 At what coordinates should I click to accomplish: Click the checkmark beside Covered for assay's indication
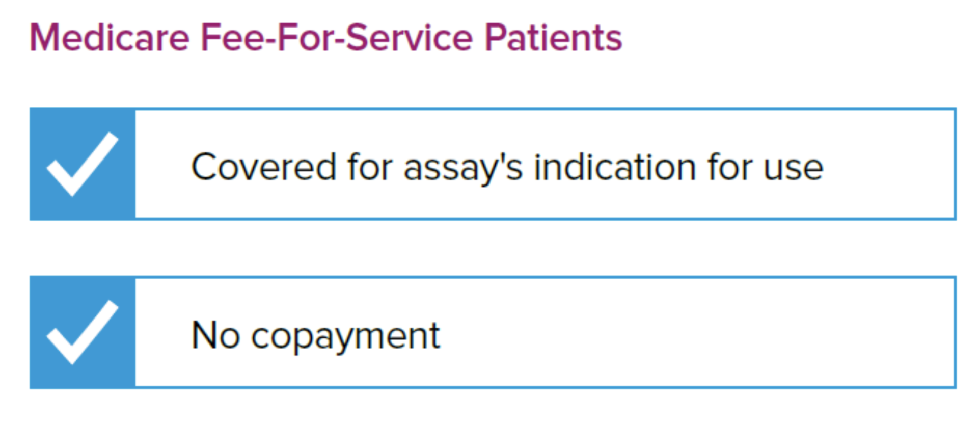click(x=83, y=164)
